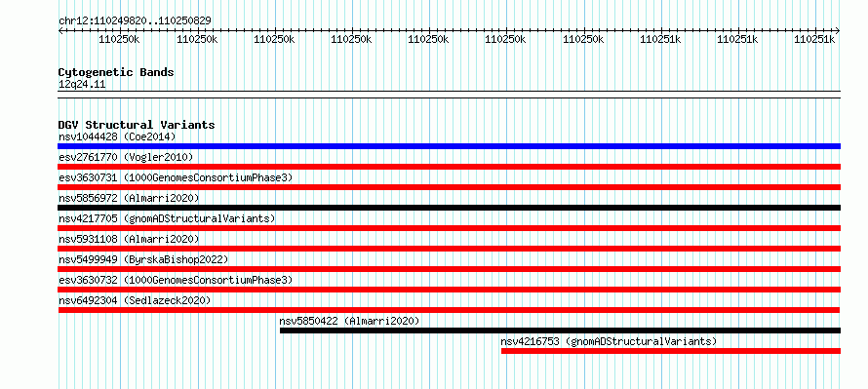The height and width of the screenshot is (389, 868).
Task: Click the Cytogenetic Bands track title
Action: coord(116,72)
